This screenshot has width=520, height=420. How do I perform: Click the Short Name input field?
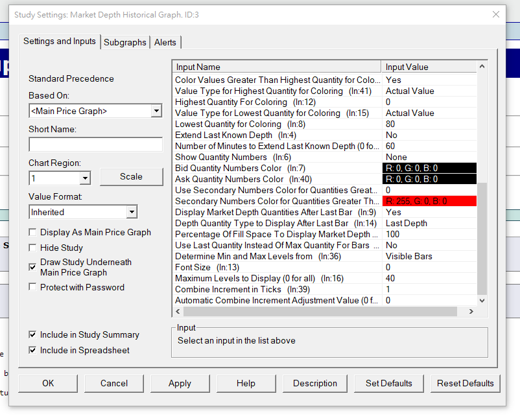pyautogui.click(x=96, y=145)
